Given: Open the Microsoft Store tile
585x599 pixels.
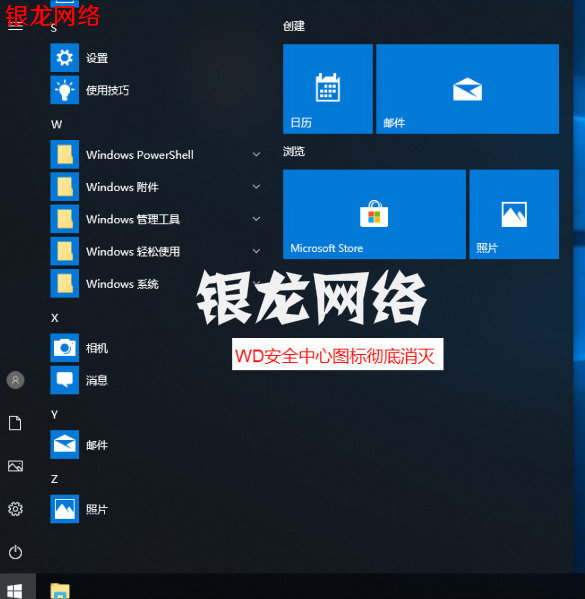Looking at the screenshot, I should click(374, 214).
